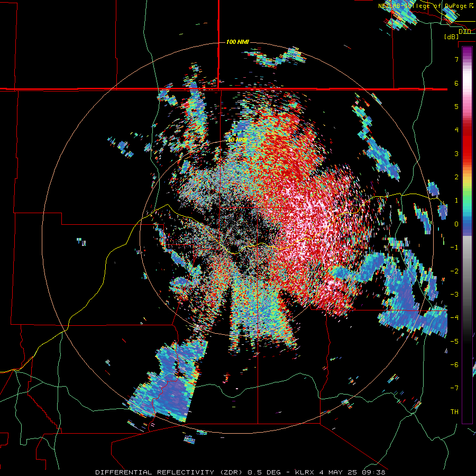Click the [dB] unit label
Image resolution: width=476 pixels, height=476 pixels.
click(x=452, y=37)
